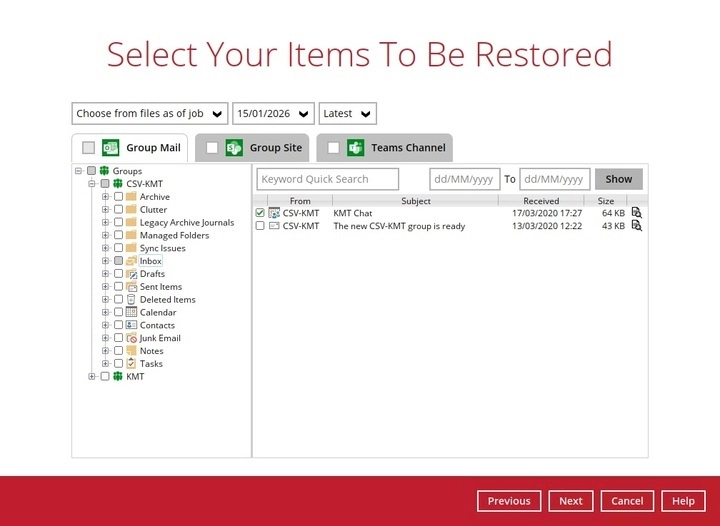Click the Keyword Quick Search field
The image size is (720, 526).
327,179
